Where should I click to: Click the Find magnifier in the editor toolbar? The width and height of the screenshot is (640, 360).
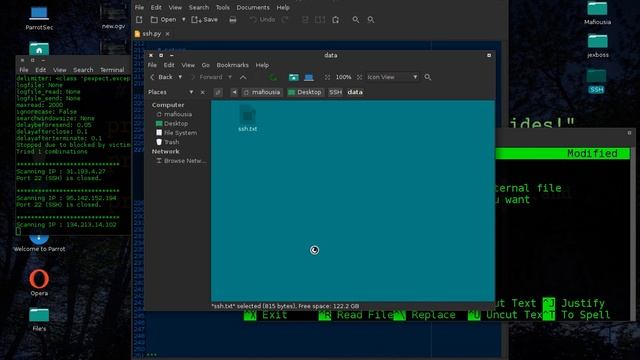356,20
